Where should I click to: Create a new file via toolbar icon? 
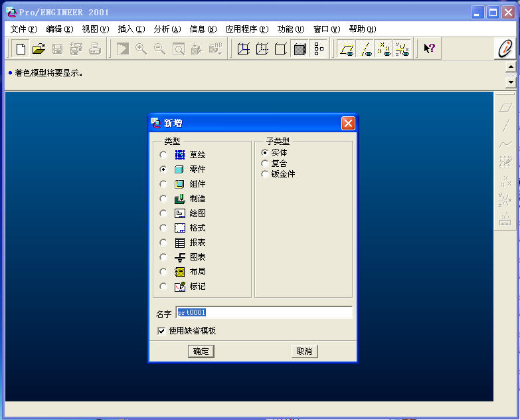21,49
